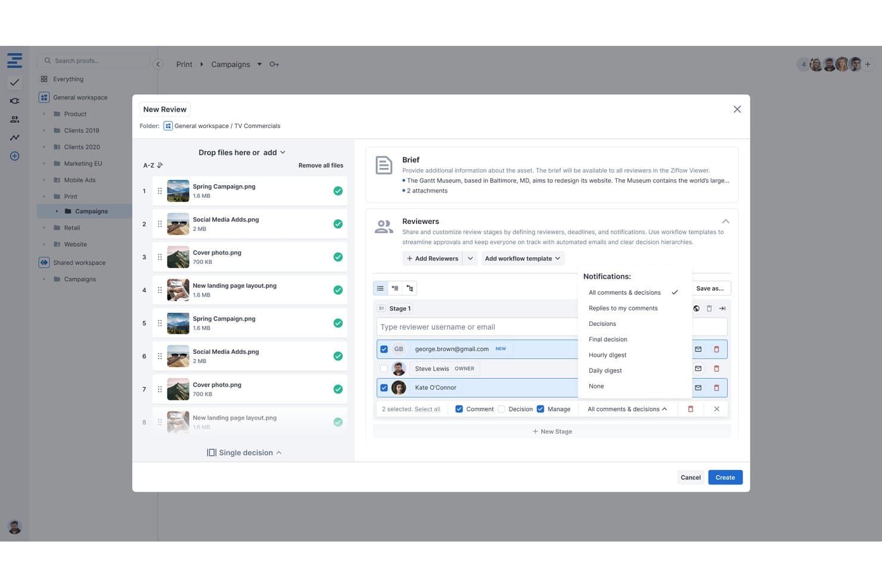Screen dimensions: 882x588
Task: Click the globe icon in the Stage 1 header
Action: pos(696,309)
